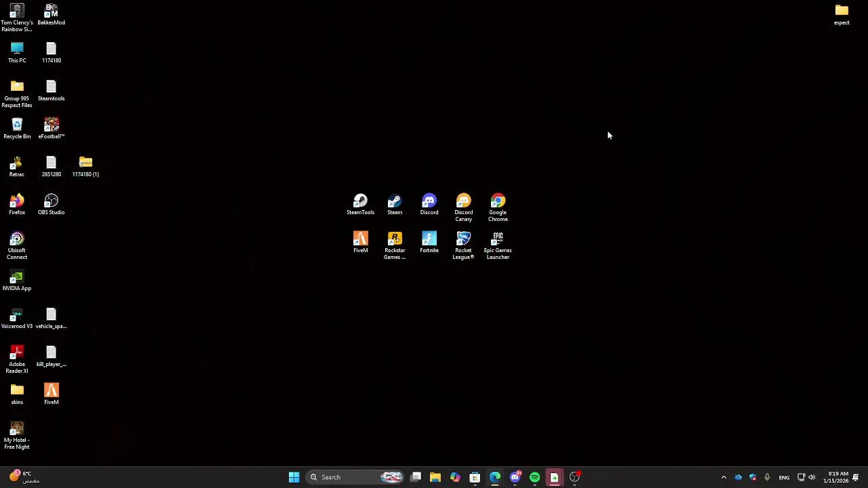This screenshot has height=488, width=868.
Task: Click the microphone tray icon
Action: (x=767, y=477)
